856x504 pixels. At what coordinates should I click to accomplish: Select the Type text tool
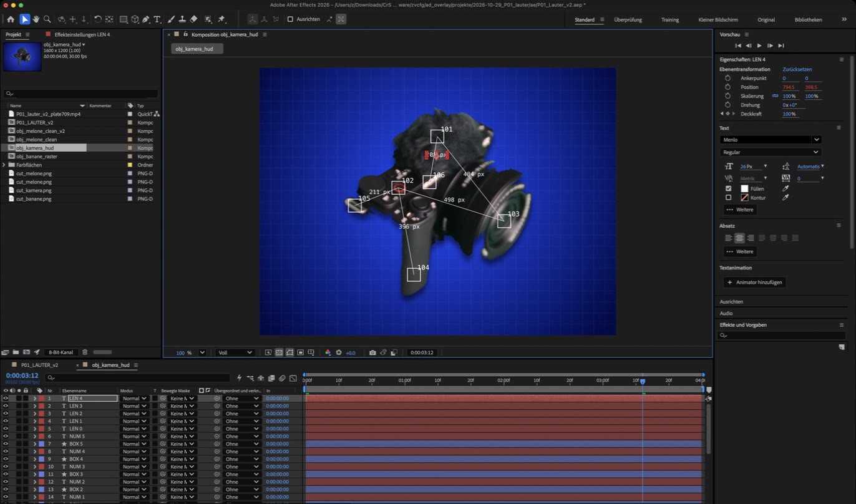click(x=157, y=19)
